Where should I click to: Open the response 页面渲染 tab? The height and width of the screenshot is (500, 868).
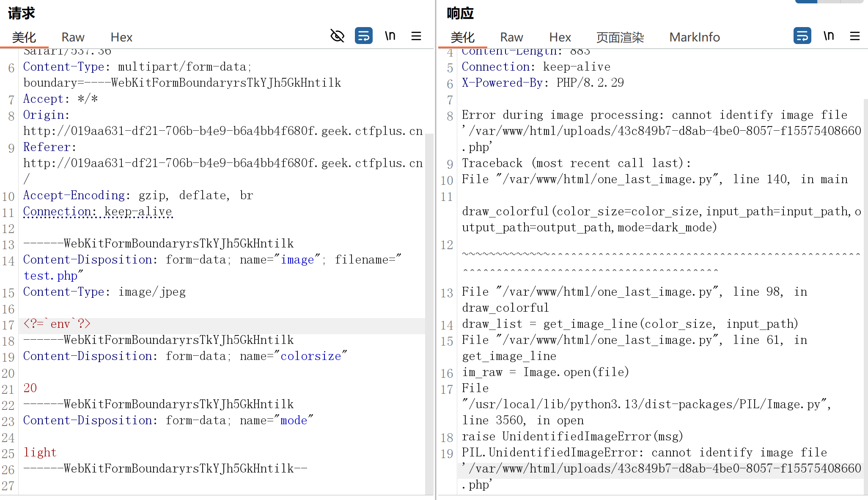pyautogui.click(x=620, y=37)
